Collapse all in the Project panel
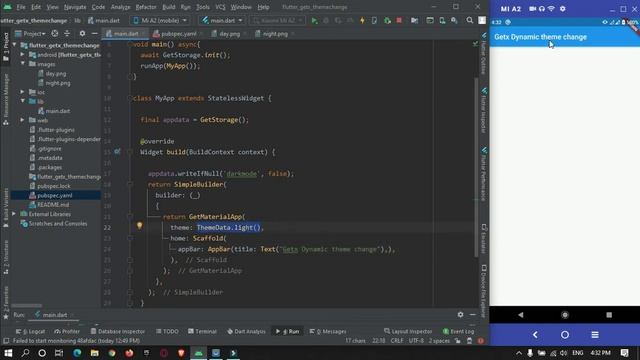 (x=67, y=33)
